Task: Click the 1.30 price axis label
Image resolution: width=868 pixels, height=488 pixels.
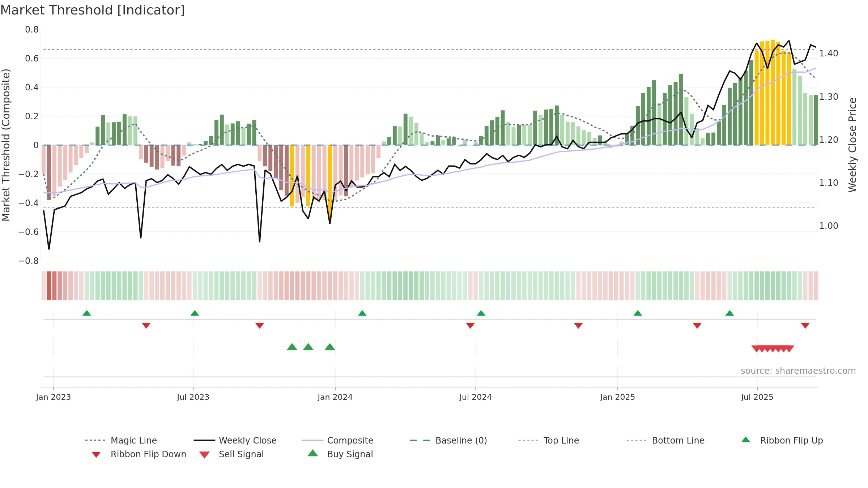Action: (x=829, y=97)
